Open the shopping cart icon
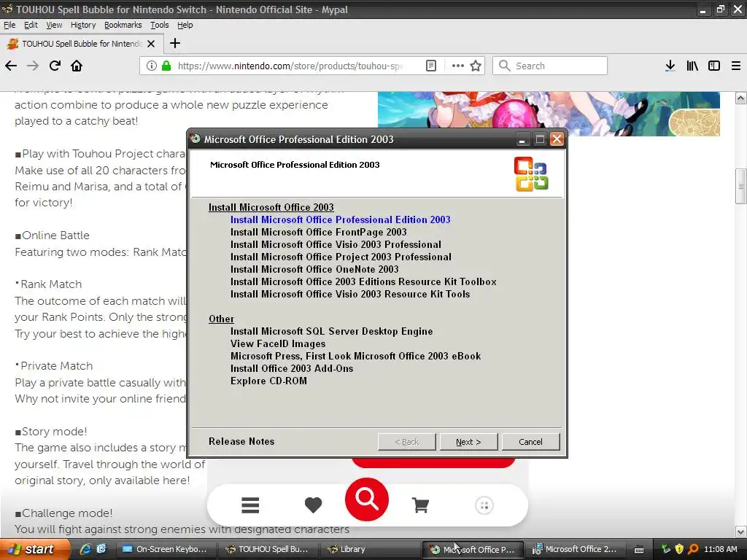 (420, 505)
